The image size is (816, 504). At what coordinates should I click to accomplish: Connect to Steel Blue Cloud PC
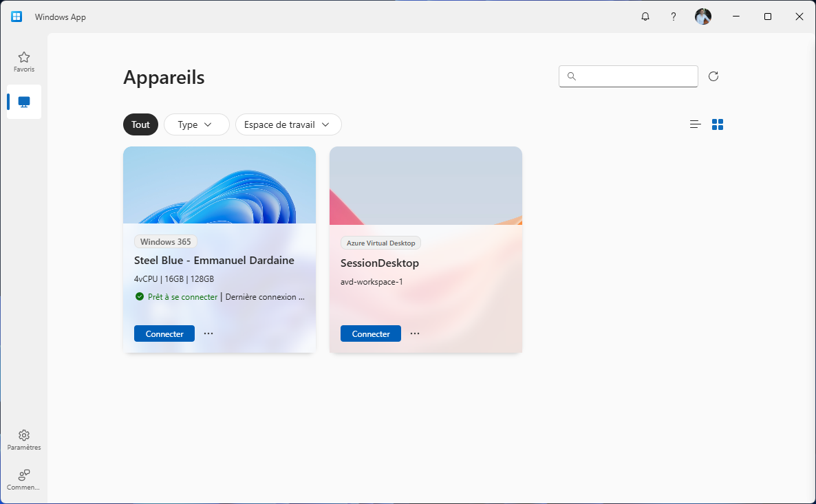point(164,333)
